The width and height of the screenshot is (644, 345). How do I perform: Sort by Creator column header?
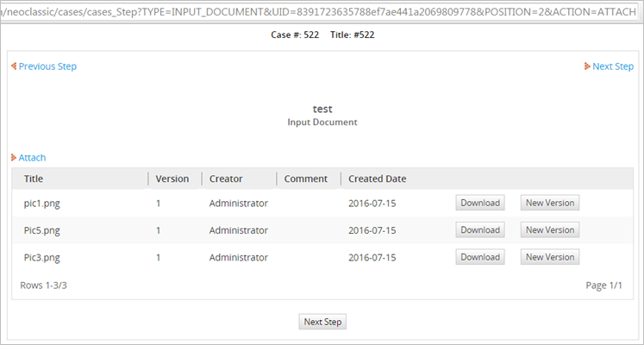226,179
